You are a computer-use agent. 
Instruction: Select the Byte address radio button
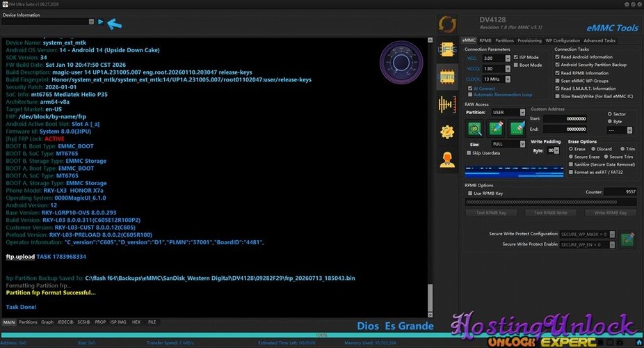pos(609,122)
